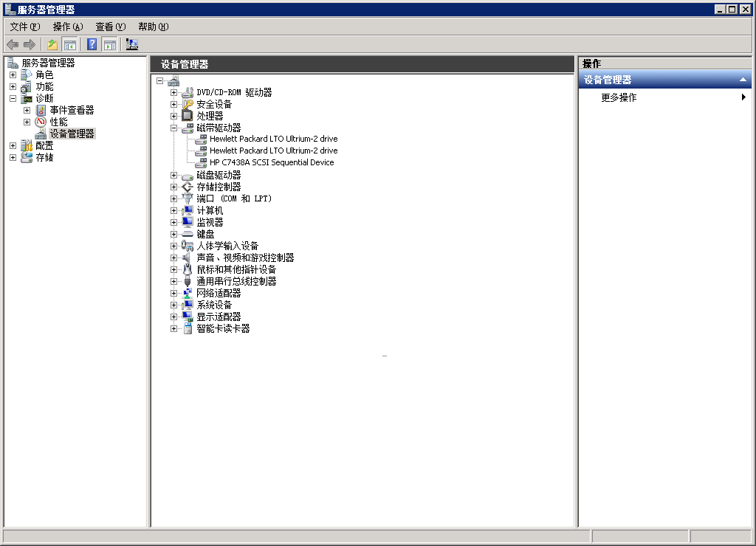
Task: Expand the 系统设备 device category
Action: 173,305
